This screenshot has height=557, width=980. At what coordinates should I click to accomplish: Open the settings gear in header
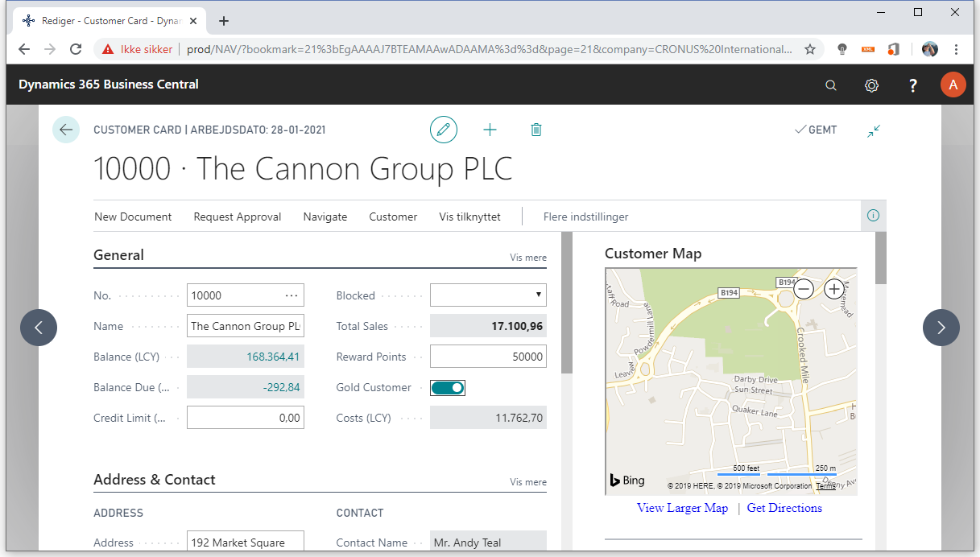tap(871, 85)
